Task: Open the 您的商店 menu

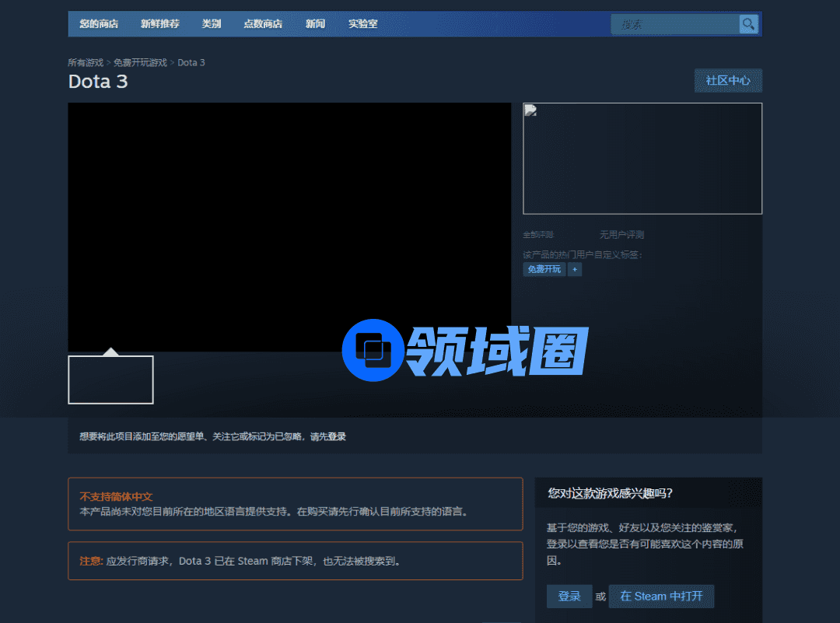Action: 99,24
